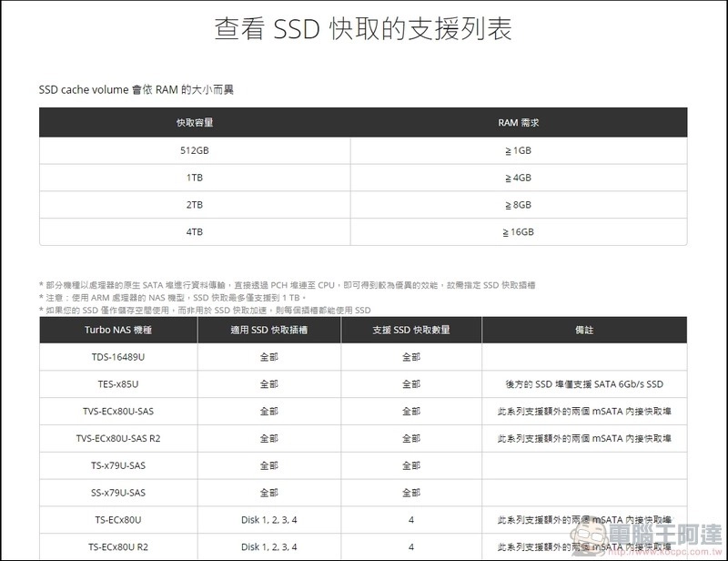Select the TES-x85U model cell
The width and height of the screenshot is (728, 561).
[118, 383]
